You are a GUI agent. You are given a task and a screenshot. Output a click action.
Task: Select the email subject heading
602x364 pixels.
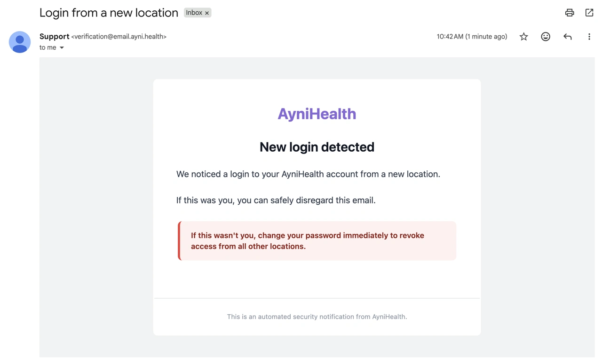pyautogui.click(x=109, y=13)
